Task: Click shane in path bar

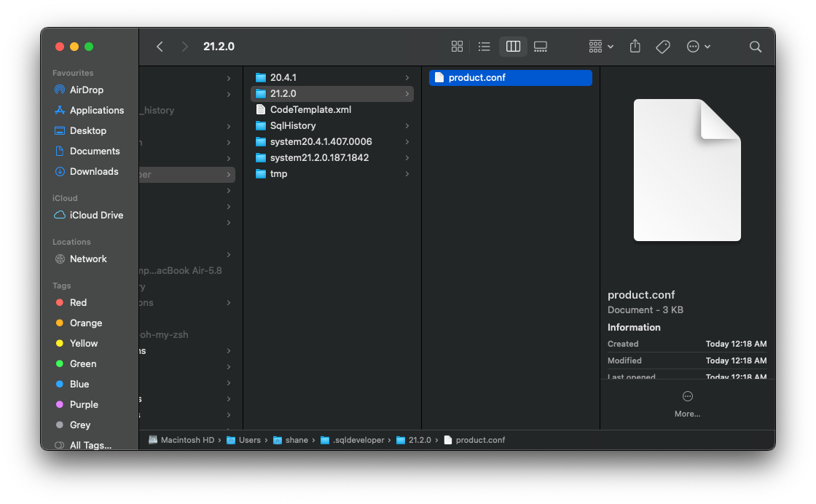Action: click(x=291, y=440)
